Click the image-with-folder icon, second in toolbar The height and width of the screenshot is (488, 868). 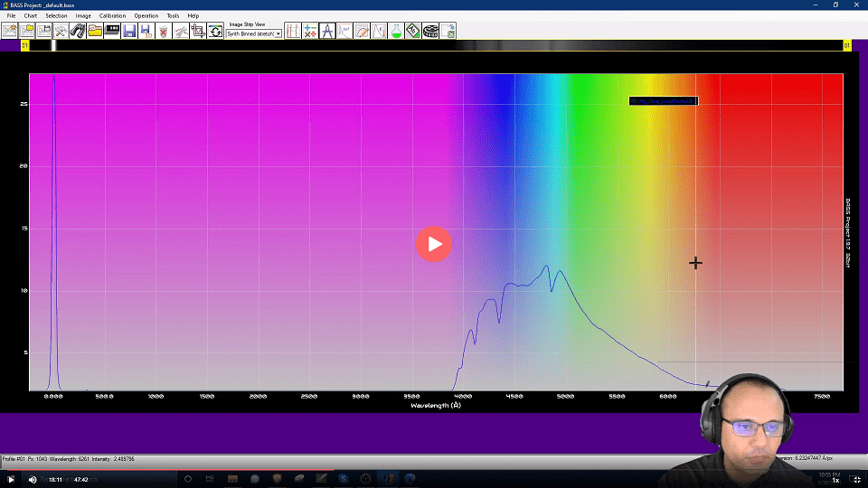26,31
